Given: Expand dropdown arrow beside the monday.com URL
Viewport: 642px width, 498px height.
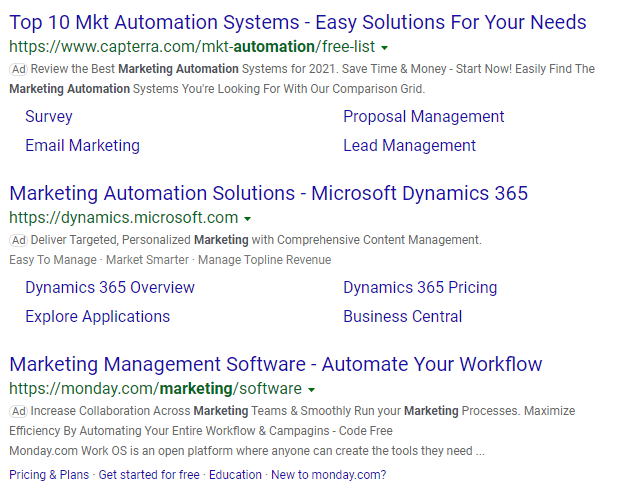Looking at the screenshot, I should [312, 390].
